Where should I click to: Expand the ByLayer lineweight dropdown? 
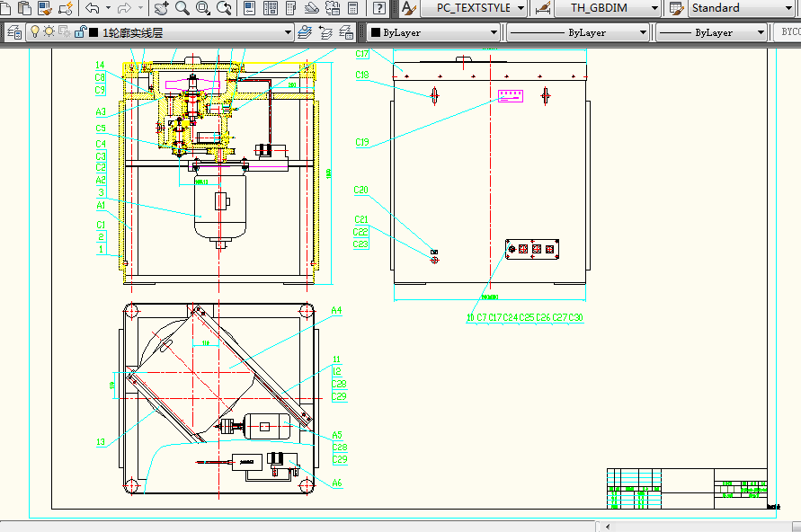pyautogui.click(x=761, y=32)
